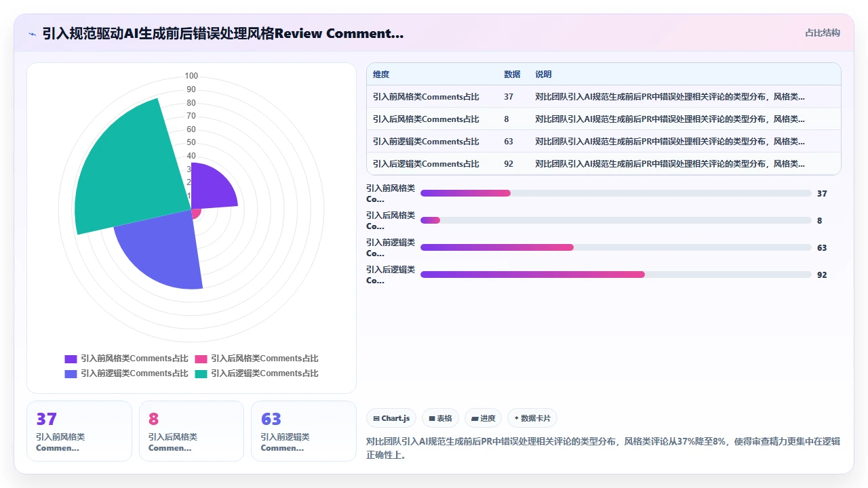
Task: Click the lightning icon beside the title
Action: coord(33,34)
